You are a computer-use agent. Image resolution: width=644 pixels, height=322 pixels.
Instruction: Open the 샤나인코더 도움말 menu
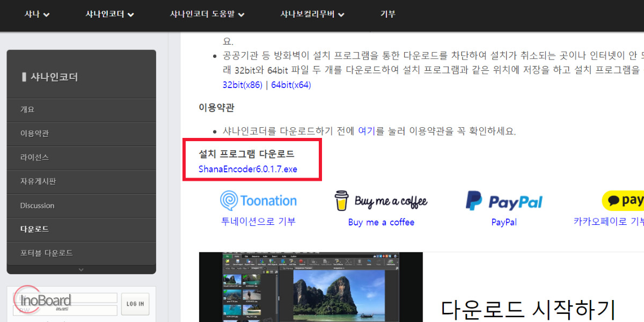207,14
